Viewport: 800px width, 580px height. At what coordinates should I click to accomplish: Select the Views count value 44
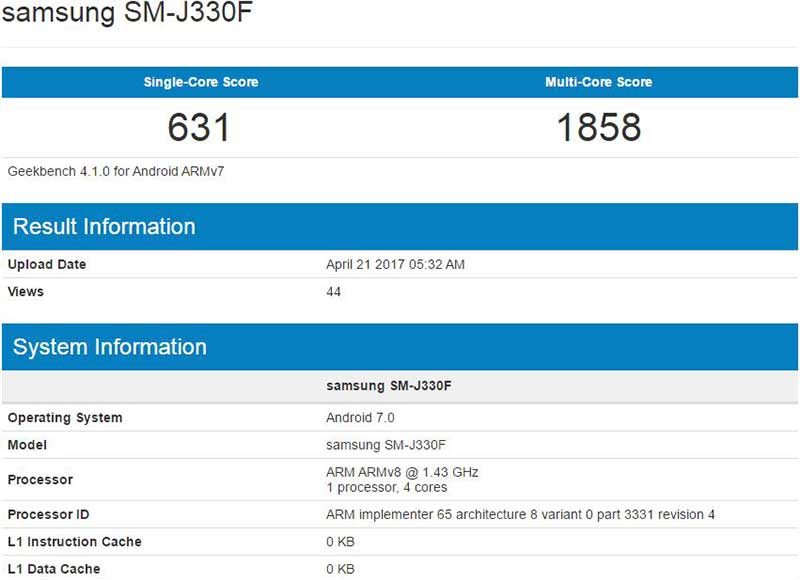click(334, 292)
